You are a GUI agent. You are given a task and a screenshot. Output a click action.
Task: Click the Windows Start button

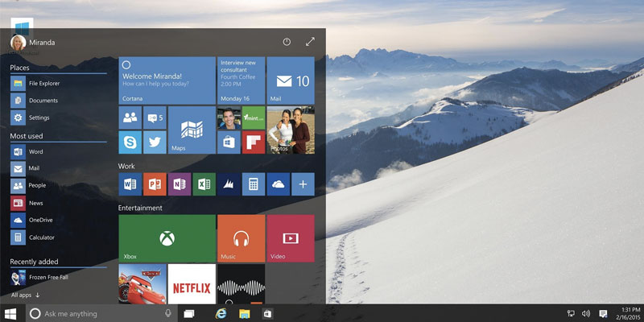[x=10, y=314]
